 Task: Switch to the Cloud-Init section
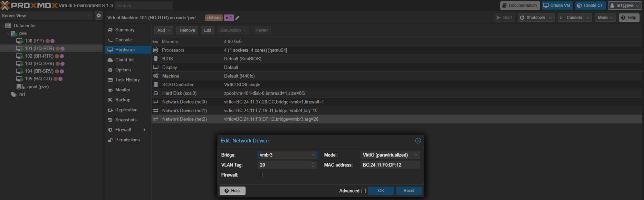click(125, 60)
